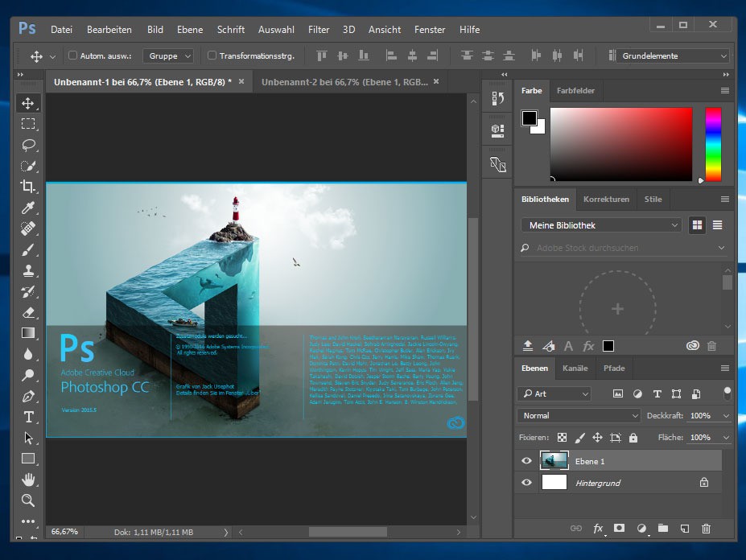
Task: Open the Filter menu
Action: [x=319, y=30]
